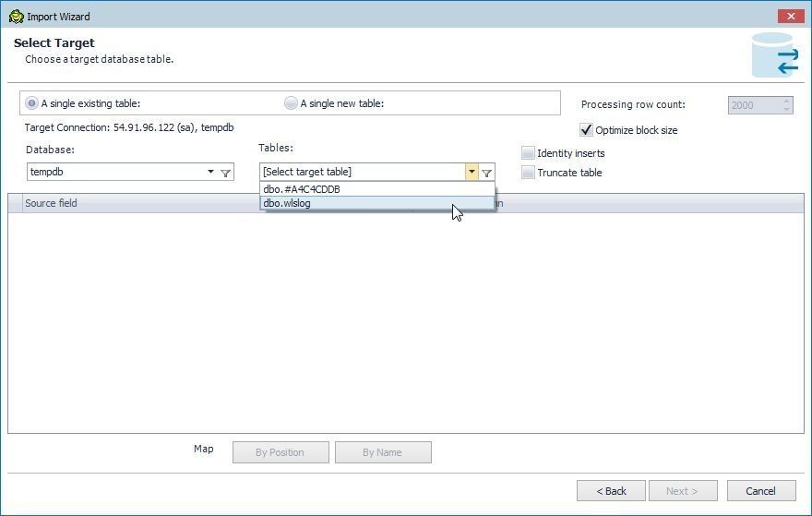The width and height of the screenshot is (812, 516).
Task: Decrease the processing row count stepper
Action: [786, 109]
